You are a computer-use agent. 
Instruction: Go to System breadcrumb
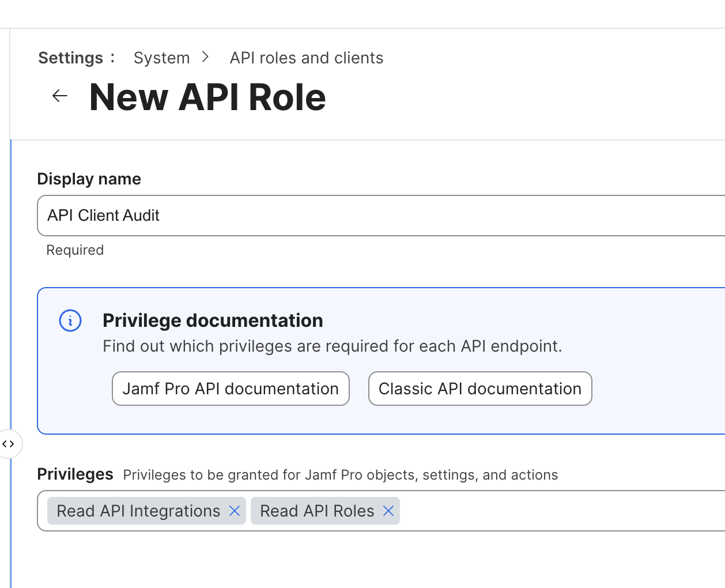click(x=161, y=58)
